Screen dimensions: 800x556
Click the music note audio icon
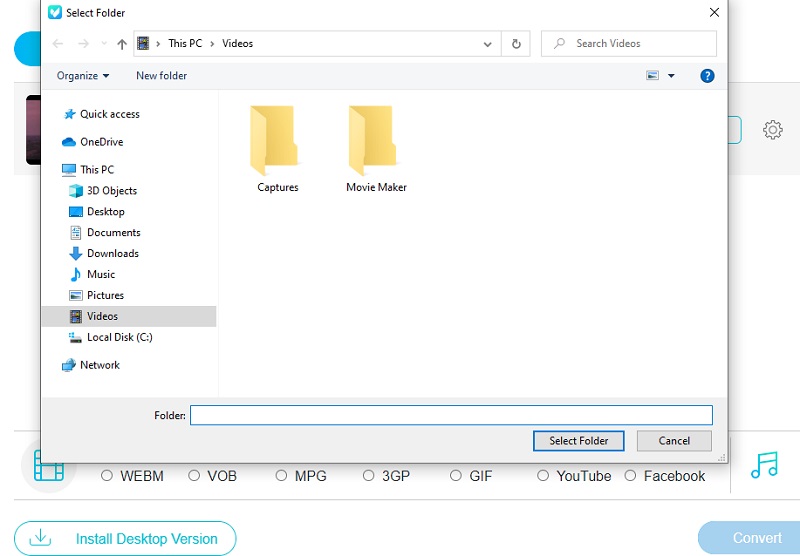pyautogui.click(x=764, y=466)
